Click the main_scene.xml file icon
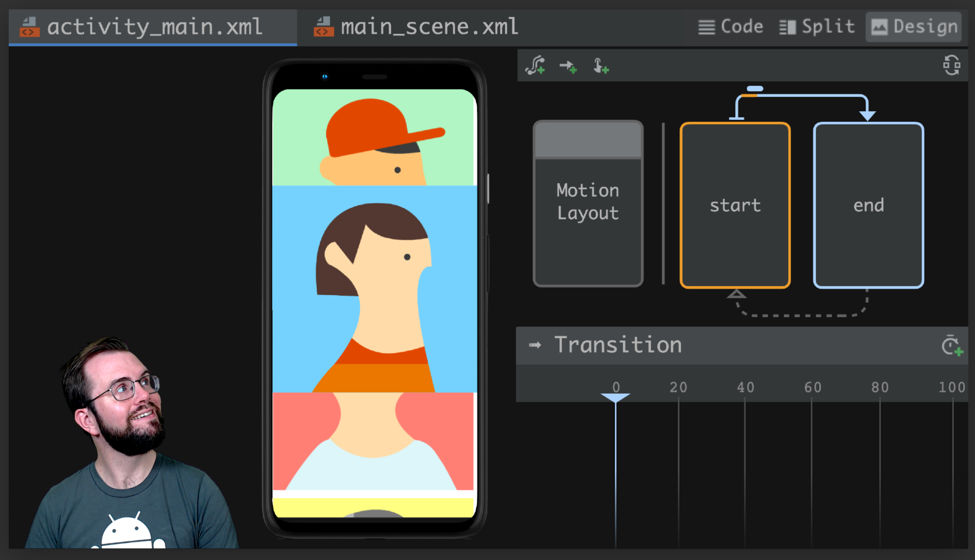Image resolution: width=975 pixels, height=560 pixels. tap(324, 27)
